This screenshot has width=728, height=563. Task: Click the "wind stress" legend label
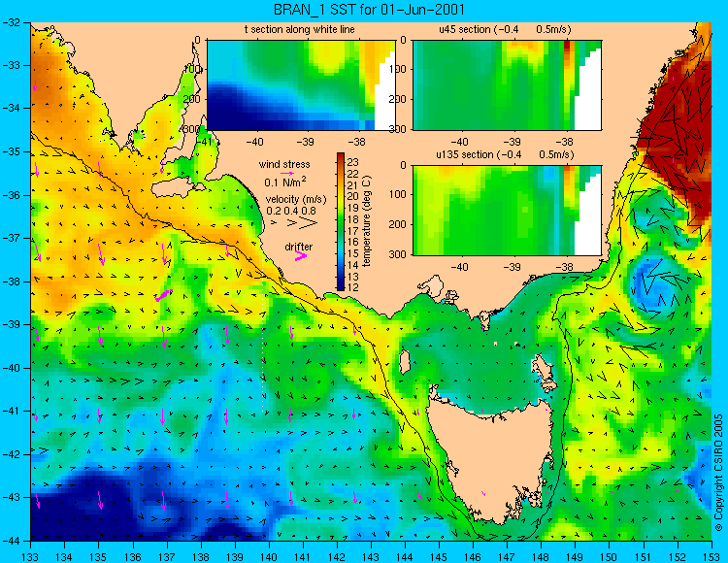284,164
